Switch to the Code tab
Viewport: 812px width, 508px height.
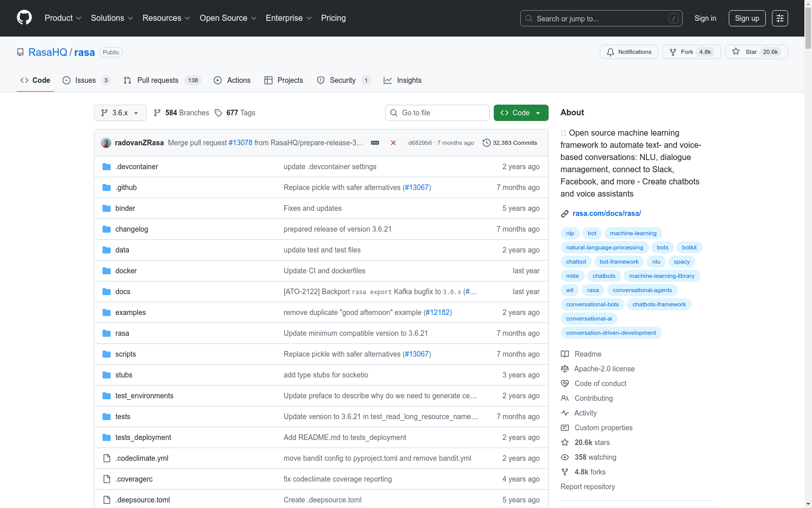point(36,80)
